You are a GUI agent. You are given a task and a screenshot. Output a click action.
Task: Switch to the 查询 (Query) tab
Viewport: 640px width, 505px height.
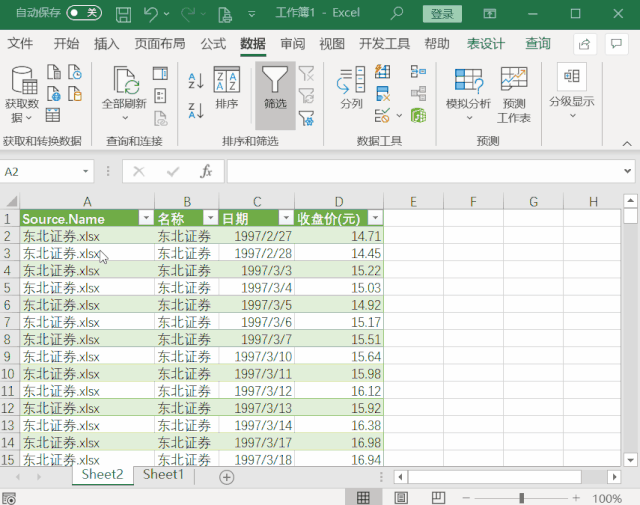pos(538,44)
